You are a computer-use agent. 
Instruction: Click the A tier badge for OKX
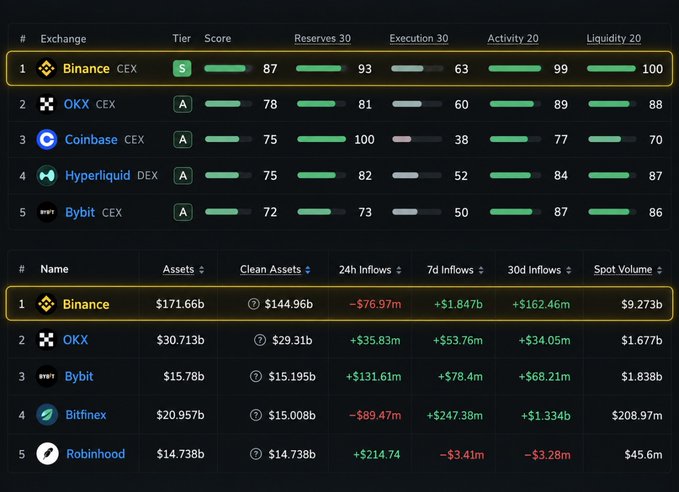point(183,104)
